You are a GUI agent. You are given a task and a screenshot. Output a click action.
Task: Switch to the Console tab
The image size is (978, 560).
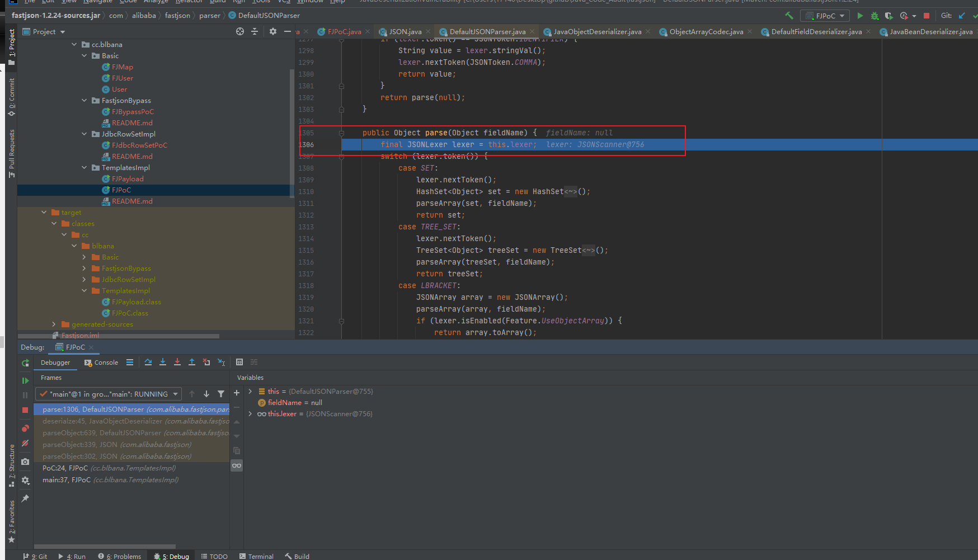(101, 363)
